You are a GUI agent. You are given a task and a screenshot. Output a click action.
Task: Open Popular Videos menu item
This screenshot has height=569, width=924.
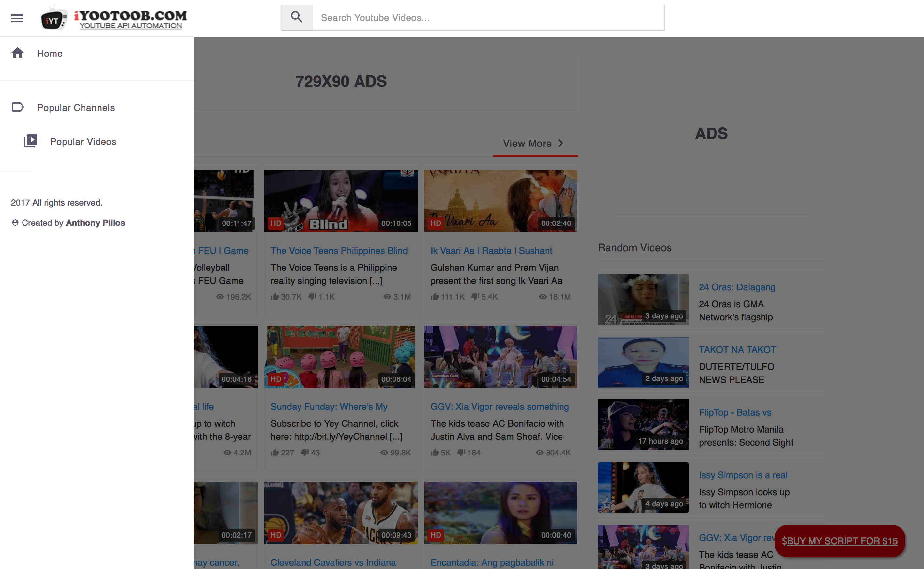83,142
